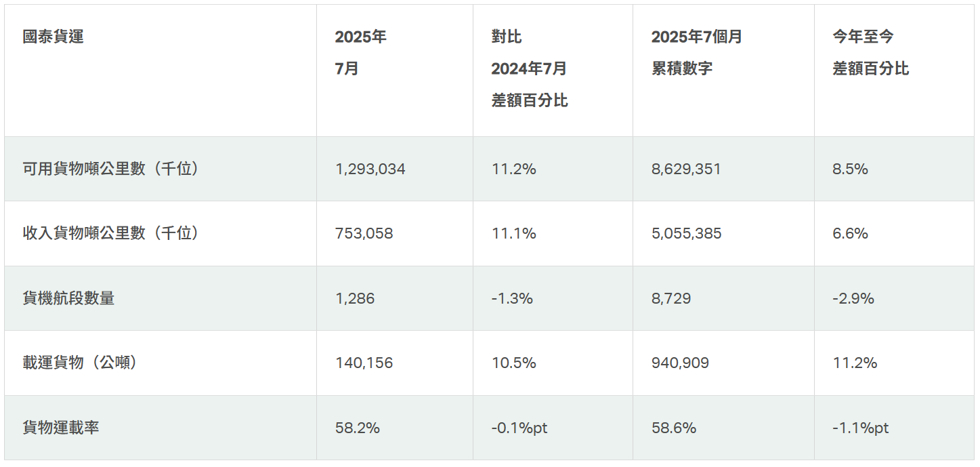This screenshot has width=980, height=467.
Task: Select the 2025年7個月累積數字 column header
Action: (696, 53)
